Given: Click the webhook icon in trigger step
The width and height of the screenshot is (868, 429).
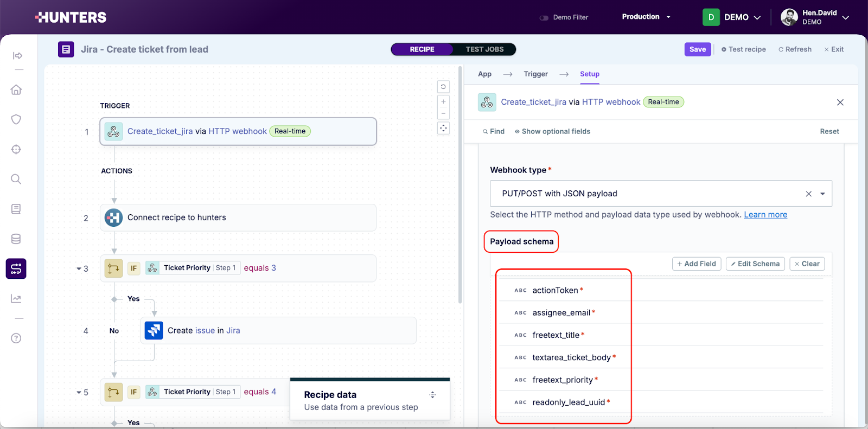Looking at the screenshot, I should [113, 131].
